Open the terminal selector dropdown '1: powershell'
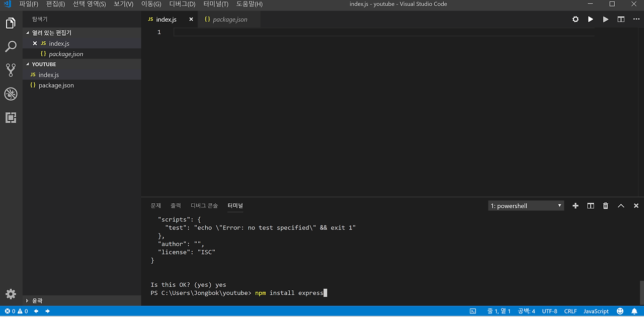This screenshot has width=644, height=317. [x=526, y=206]
